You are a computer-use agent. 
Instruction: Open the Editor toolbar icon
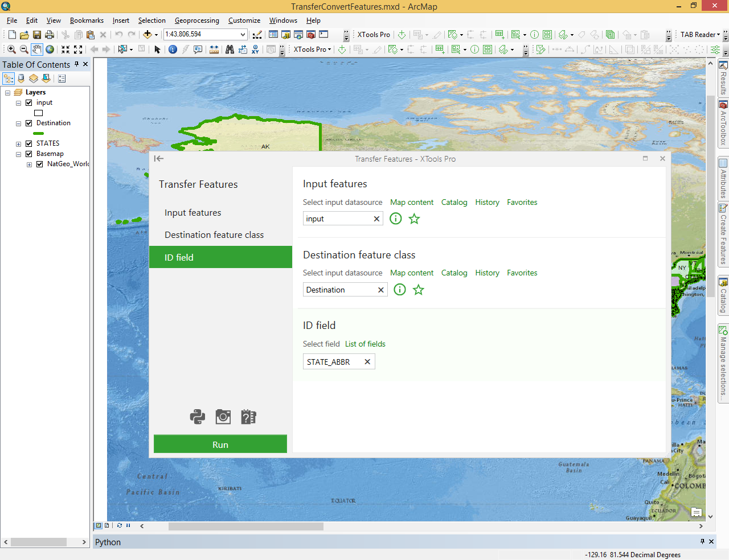pyautogui.click(x=257, y=35)
